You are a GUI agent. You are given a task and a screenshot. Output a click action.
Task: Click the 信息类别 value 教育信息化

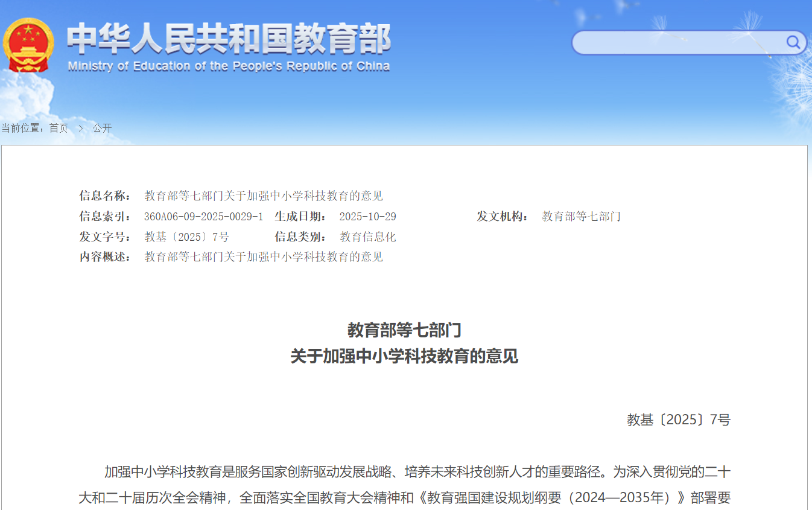pos(367,237)
